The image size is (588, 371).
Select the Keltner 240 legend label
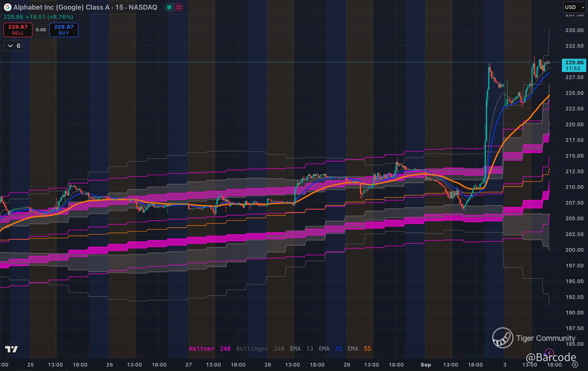point(210,349)
